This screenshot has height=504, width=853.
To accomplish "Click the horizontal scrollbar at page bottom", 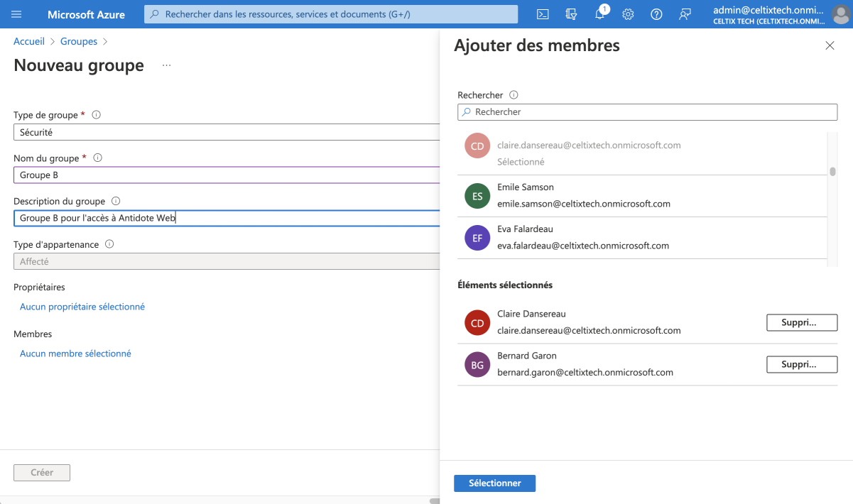I will coord(435,500).
